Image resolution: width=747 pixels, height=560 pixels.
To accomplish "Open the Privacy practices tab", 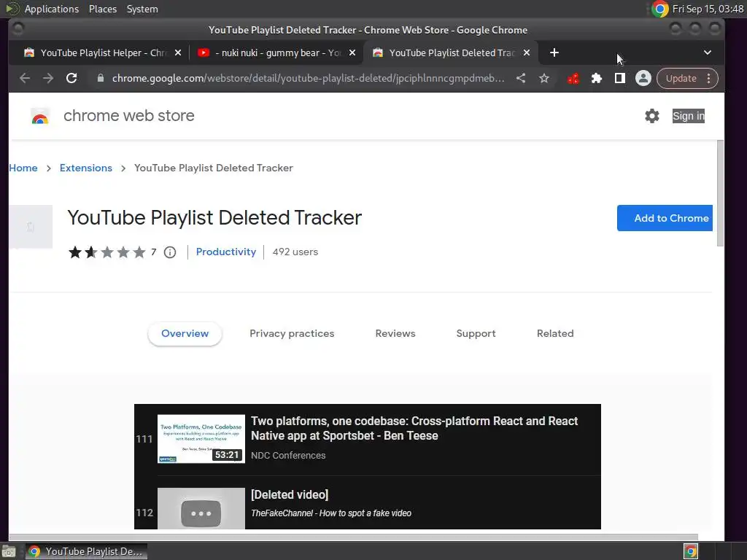I will (292, 333).
